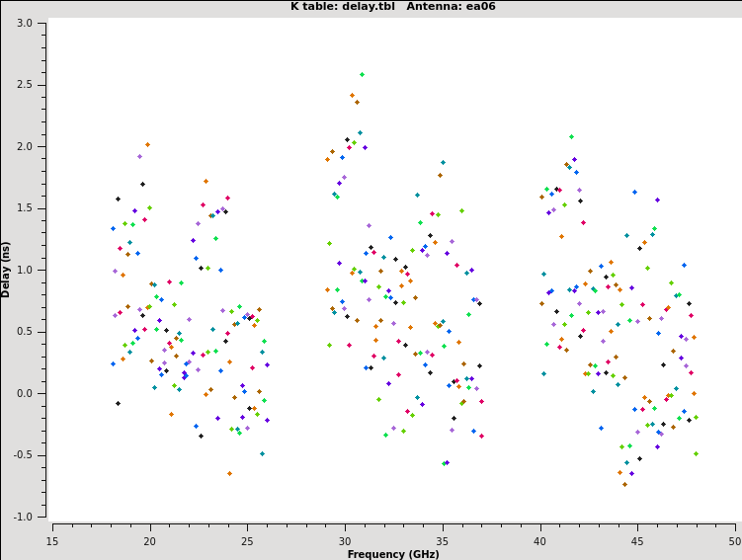Viewport: 742px width, 560px height.
Task: Click the -1.0 y-axis tick label
Action: tap(23, 517)
